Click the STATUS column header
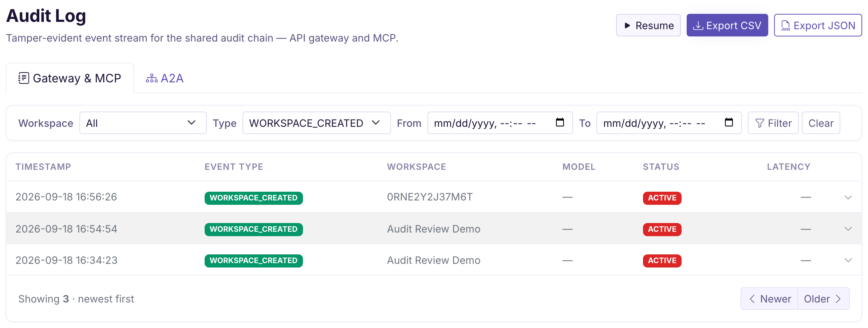 coord(661,167)
